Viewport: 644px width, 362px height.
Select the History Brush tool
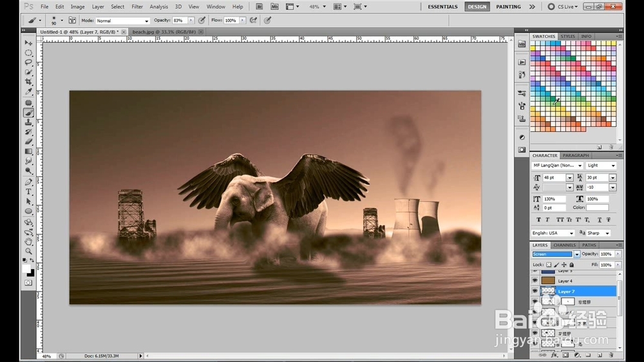pos(28,132)
